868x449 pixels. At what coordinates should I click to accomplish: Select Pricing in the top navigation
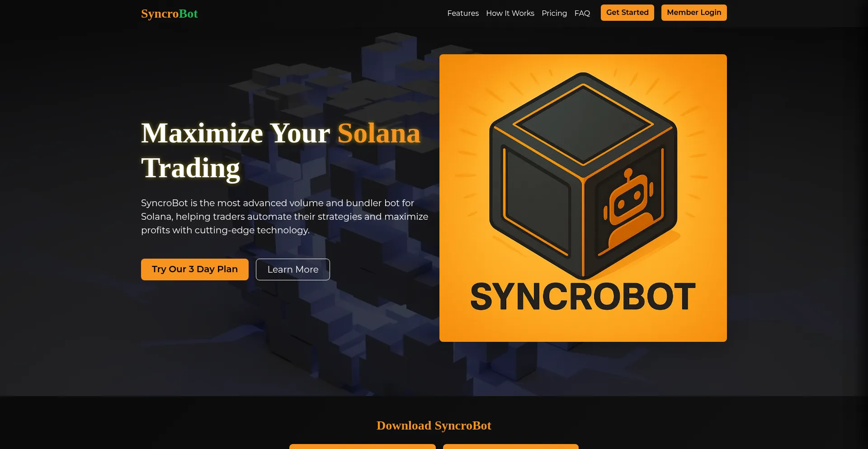click(x=554, y=13)
